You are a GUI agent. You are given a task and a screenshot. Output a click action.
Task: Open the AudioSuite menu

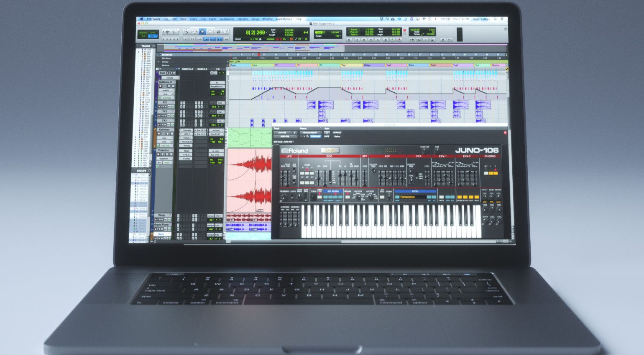point(227,19)
